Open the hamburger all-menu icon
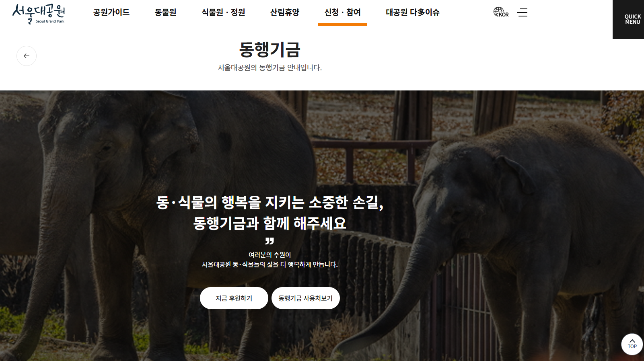Screen dimensions: 644x361 click(522, 12)
